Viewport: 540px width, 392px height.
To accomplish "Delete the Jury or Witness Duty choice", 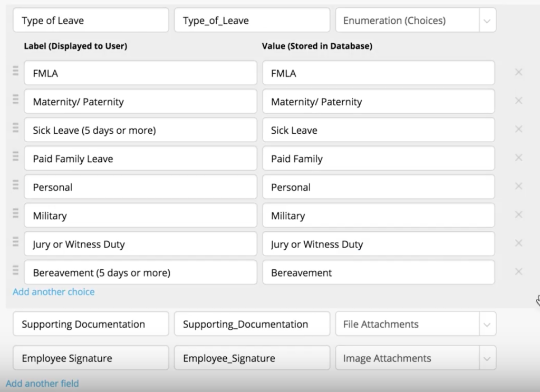I will coord(518,243).
